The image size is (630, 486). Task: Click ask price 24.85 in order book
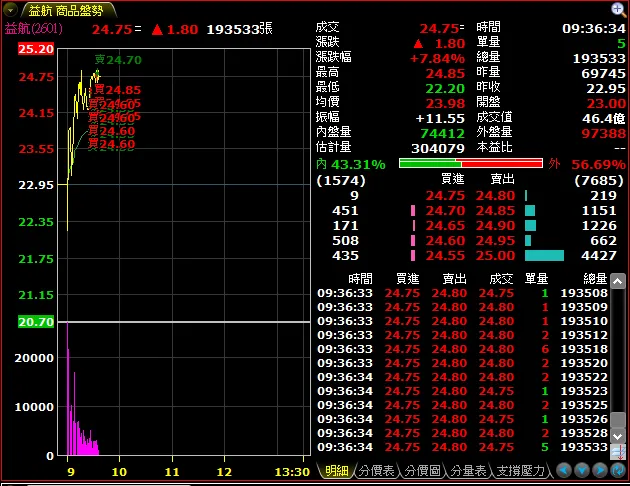[x=495, y=210]
